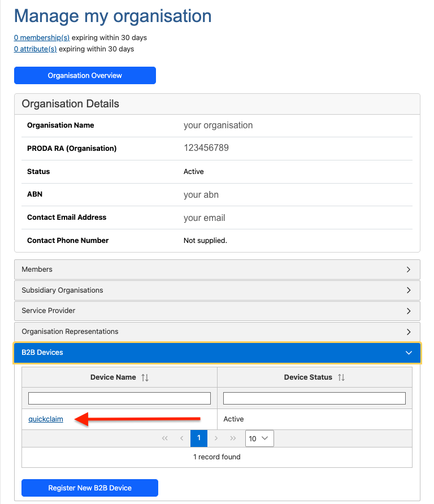Open the expiring attributes link
Viewport: 434px width, 504px height.
pos(35,49)
